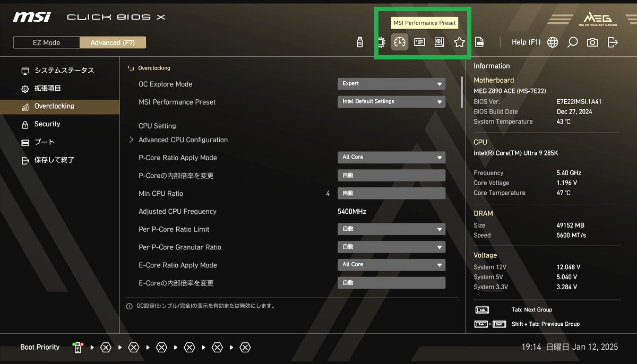Image resolution: width=637 pixels, height=364 pixels.
Task: Click the E-Coreの内部倍率を変更 value field
Action: point(391,283)
